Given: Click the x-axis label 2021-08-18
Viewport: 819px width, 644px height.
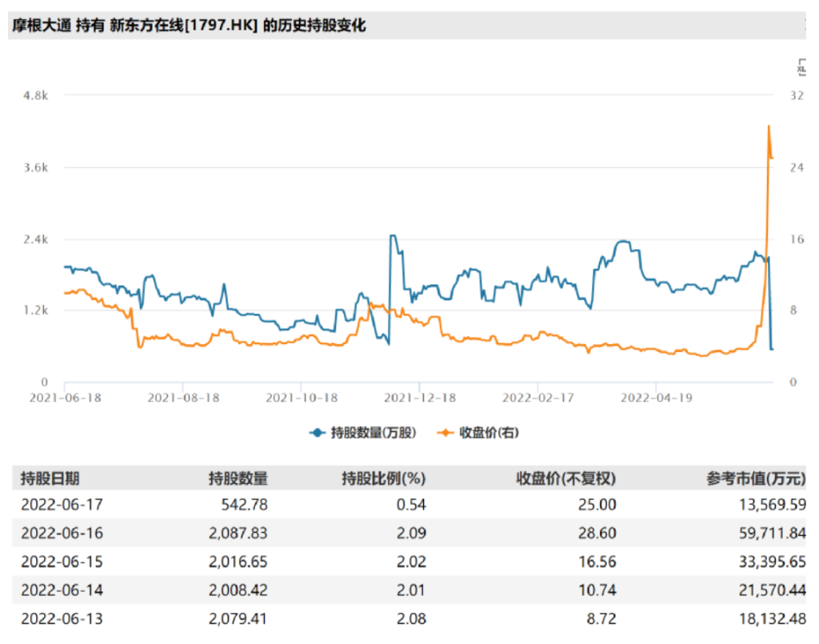Looking at the screenshot, I should [x=183, y=398].
